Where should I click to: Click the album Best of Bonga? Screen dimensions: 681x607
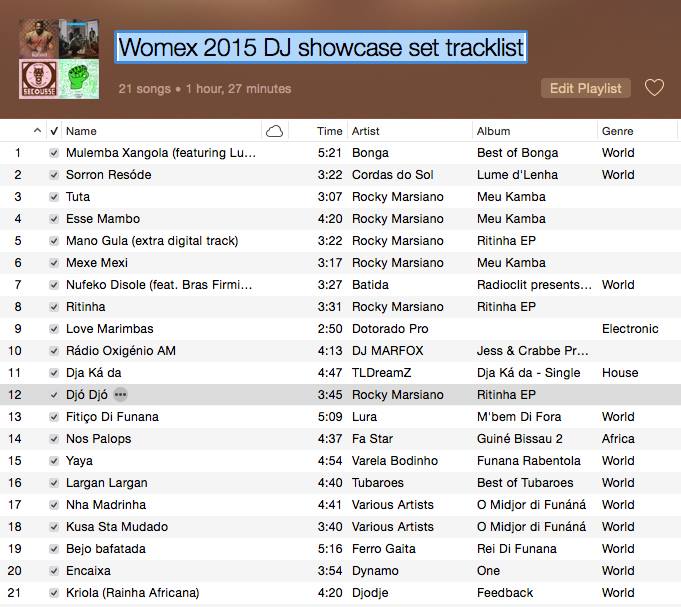pyautogui.click(x=517, y=153)
